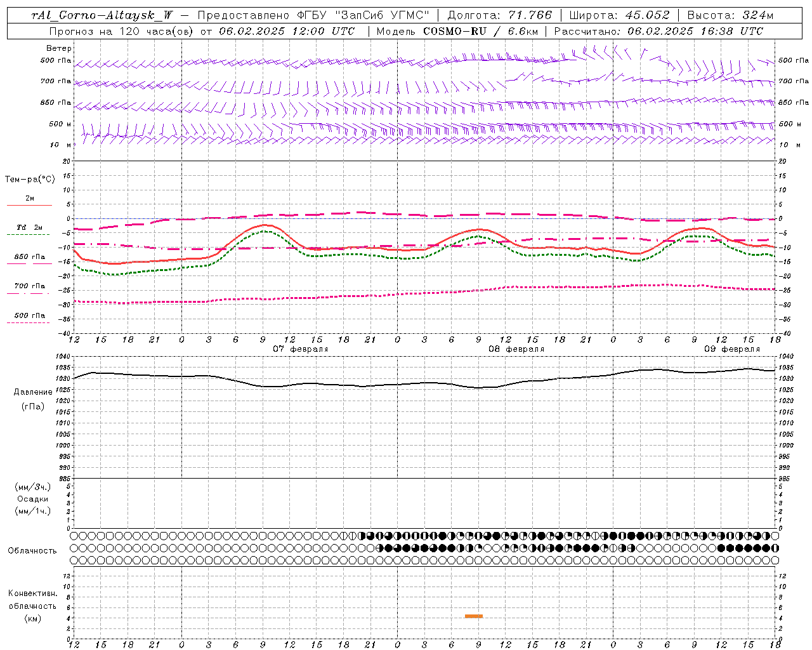Click the Тем-ра(°C) axis title

[x=30, y=180]
